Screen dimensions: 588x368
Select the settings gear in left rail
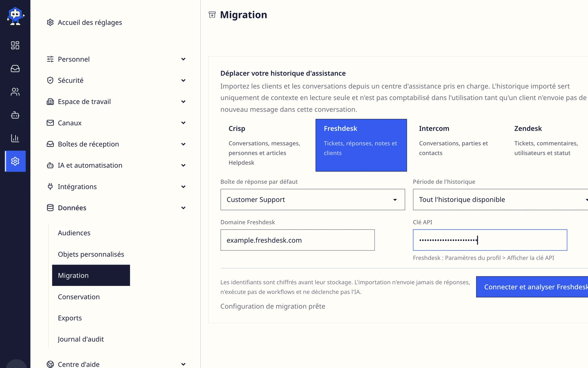[x=15, y=161]
